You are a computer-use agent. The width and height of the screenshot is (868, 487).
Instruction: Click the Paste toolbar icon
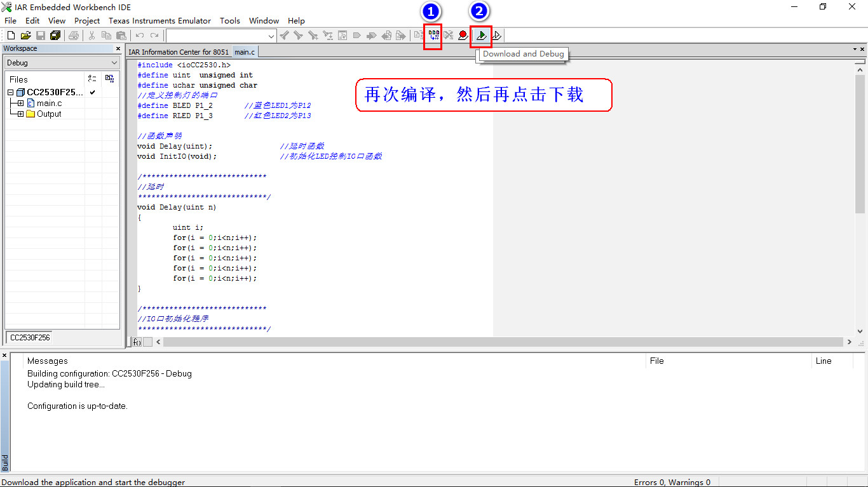[x=122, y=36]
